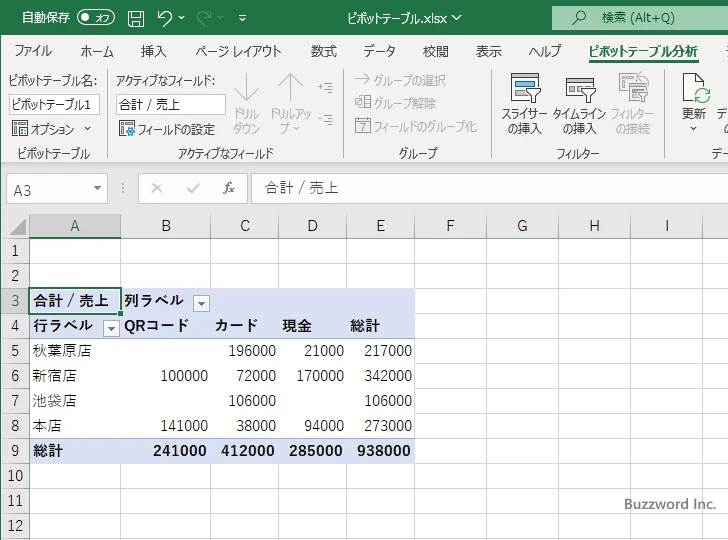This screenshot has width=728, height=540.
Task: Click the 更新 refresh icon
Action: tap(694, 88)
